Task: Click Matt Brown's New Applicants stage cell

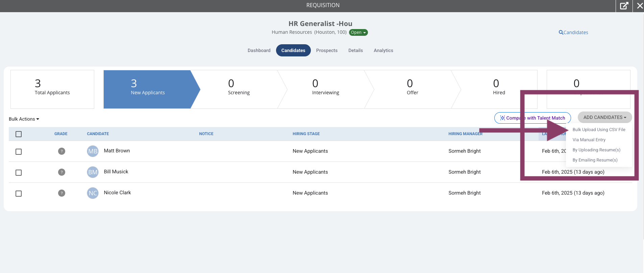Action: pos(310,151)
